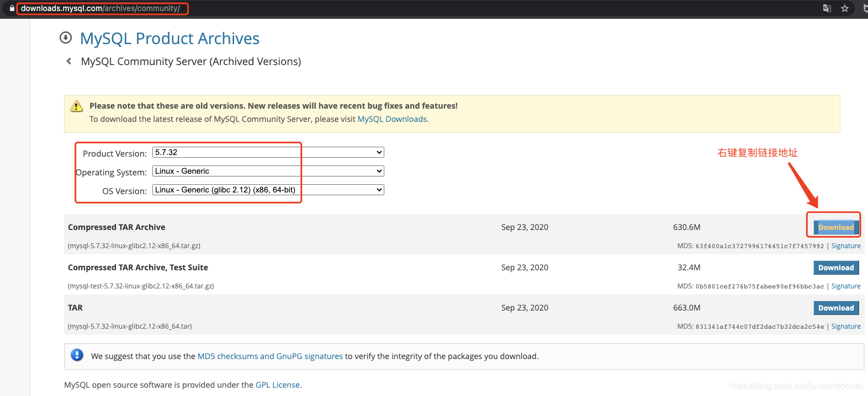Screen dimensions: 868x396
Task: Click the Compressed TAR Archive, Test Suite title
Action: 138,267
